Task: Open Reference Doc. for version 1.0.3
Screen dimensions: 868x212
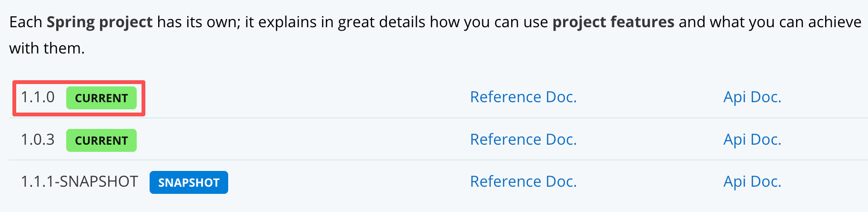Action: [523, 139]
